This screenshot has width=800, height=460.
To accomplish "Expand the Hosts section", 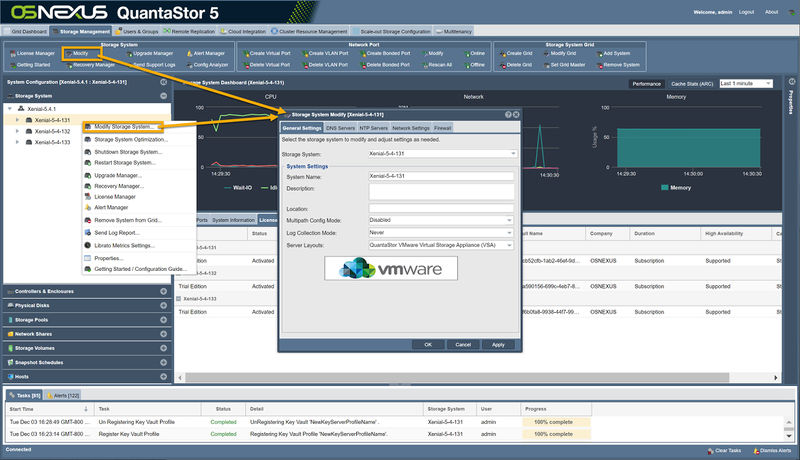I will 163,377.
